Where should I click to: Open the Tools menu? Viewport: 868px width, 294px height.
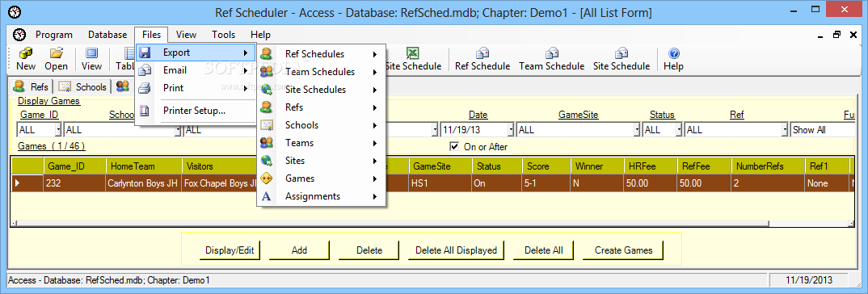[223, 35]
